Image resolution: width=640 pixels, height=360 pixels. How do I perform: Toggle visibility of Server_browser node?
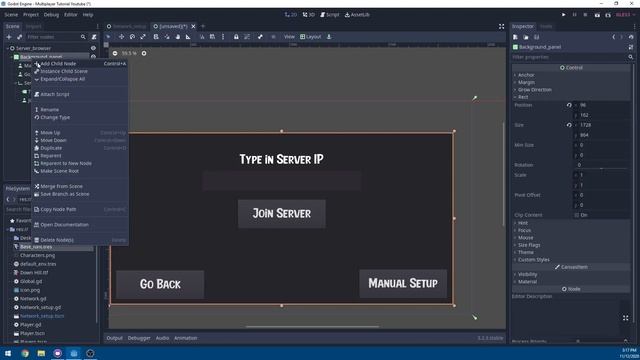pyautogui.click(x=93, y=48)
